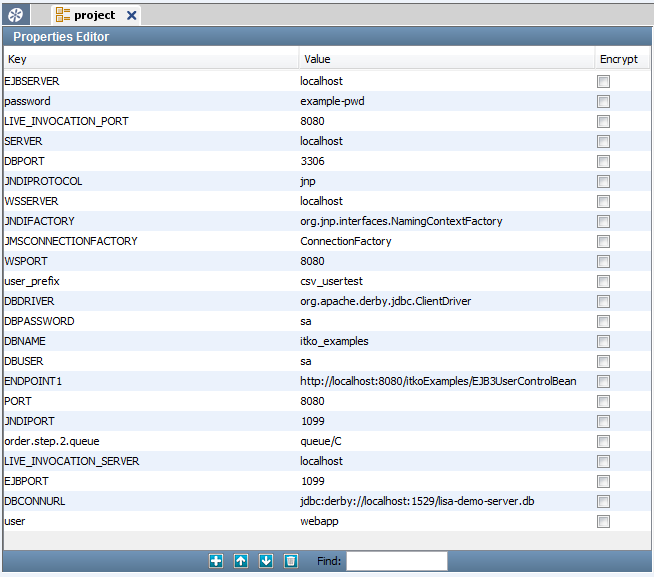The height and width of the screenshot is (577, 654).
Task: Toggle Encrypt for order.step.2.queue
Action: tap(603, 441)
